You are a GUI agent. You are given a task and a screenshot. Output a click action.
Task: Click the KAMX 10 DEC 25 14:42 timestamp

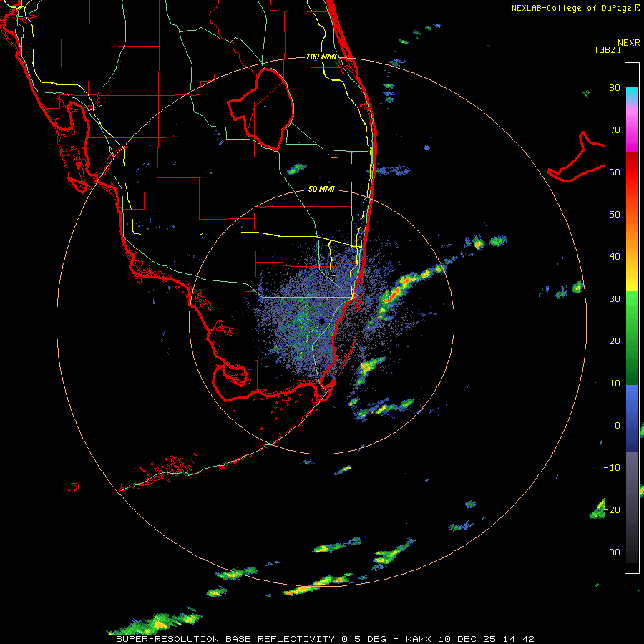470,639
